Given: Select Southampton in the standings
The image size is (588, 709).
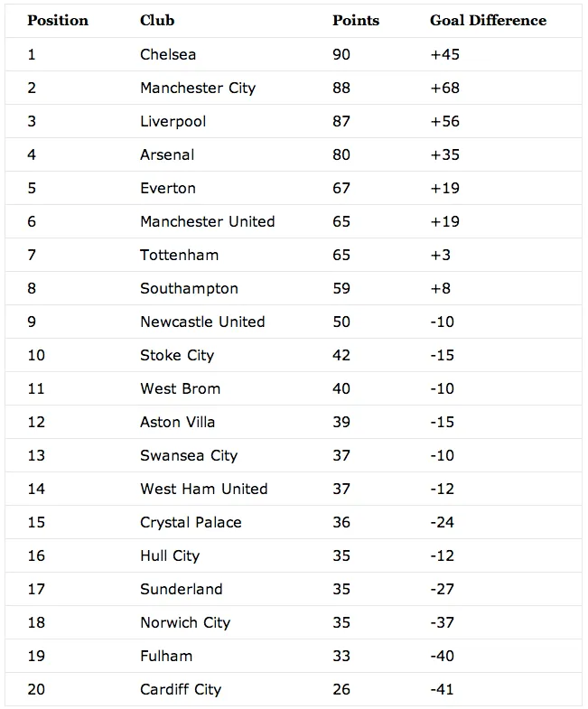Looking at the screenshot, I should (189, 288).
